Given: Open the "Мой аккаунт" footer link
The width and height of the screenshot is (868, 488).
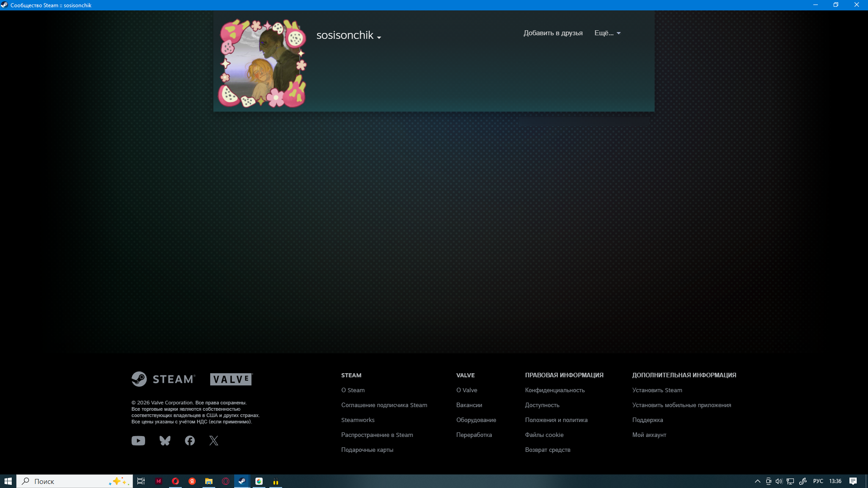Looking at the screenshot, I should (649, 435).
